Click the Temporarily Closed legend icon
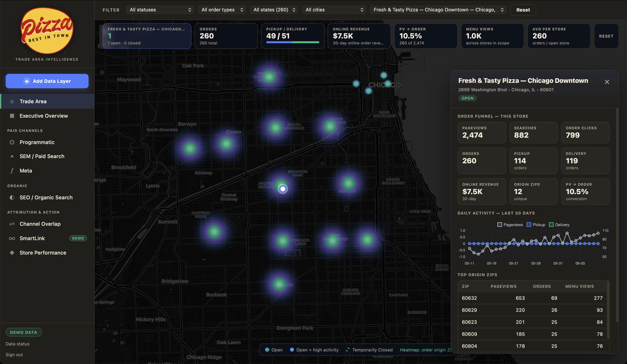 (x=347, y=350)
